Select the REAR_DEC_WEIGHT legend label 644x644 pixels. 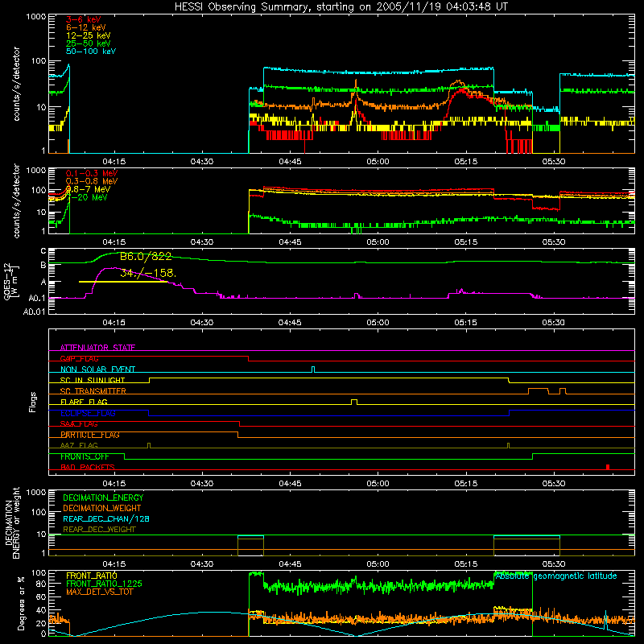[x=99, y=530]
